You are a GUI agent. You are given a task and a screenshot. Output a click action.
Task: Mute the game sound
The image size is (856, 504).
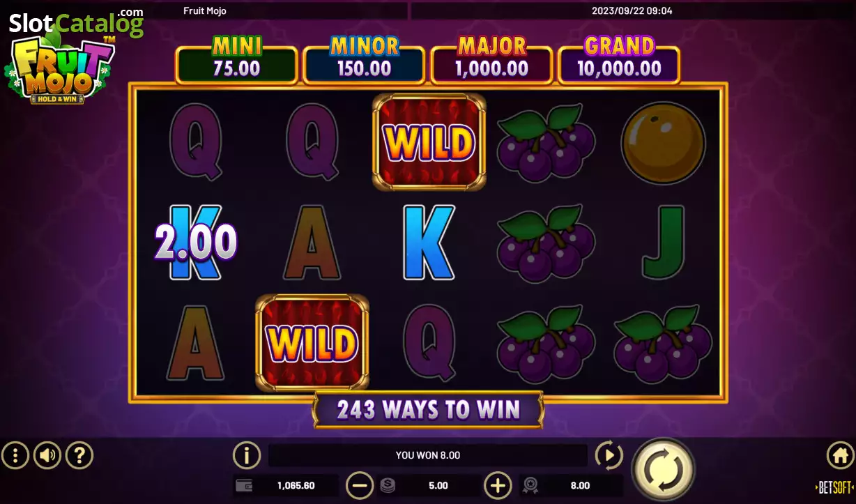click(x=47, y=456)
